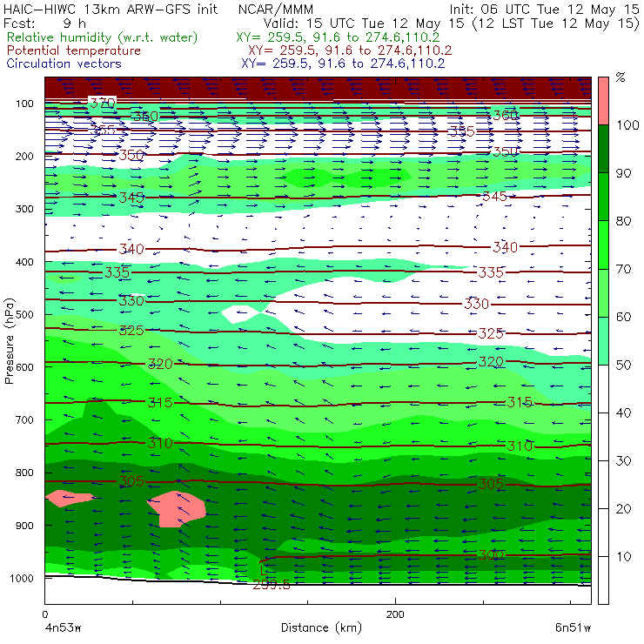
Task: Click the red XY coordinates line
Action: pyautogui.click(x=350, y=50)
